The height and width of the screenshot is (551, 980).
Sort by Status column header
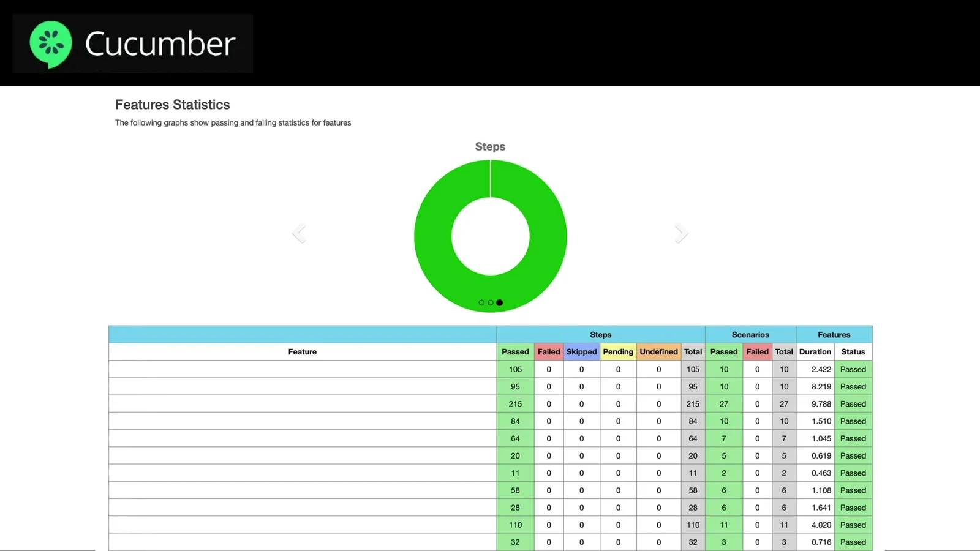click(853, 352)
